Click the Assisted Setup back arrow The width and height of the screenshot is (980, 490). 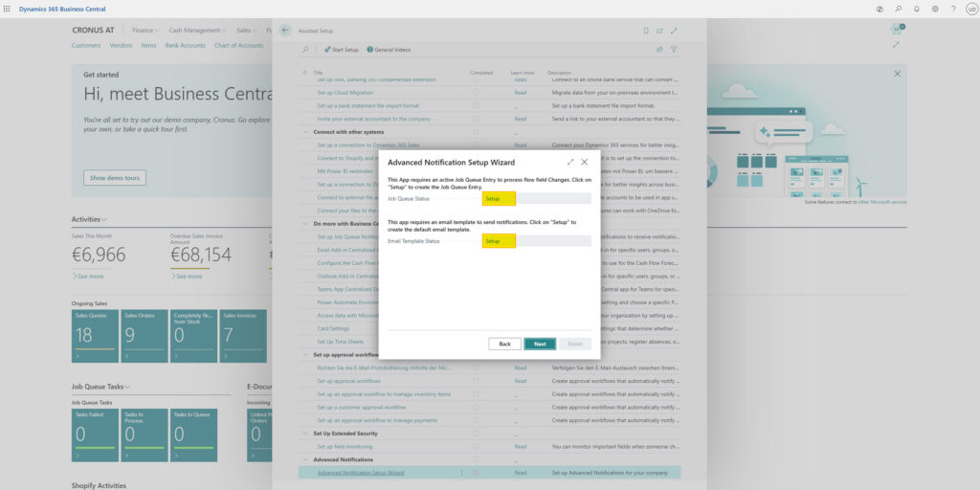coord(285,31)
